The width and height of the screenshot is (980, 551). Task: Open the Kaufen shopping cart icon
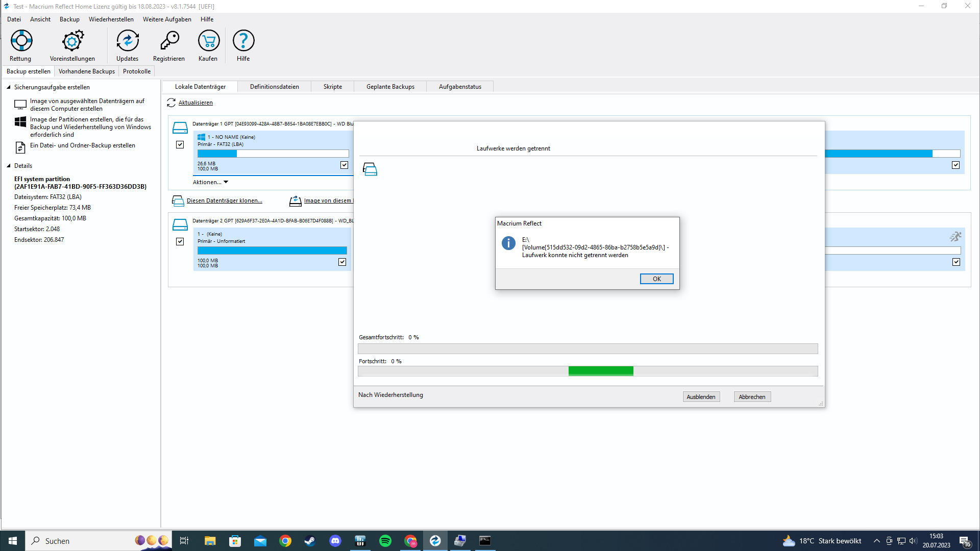(x=208, y=41)
